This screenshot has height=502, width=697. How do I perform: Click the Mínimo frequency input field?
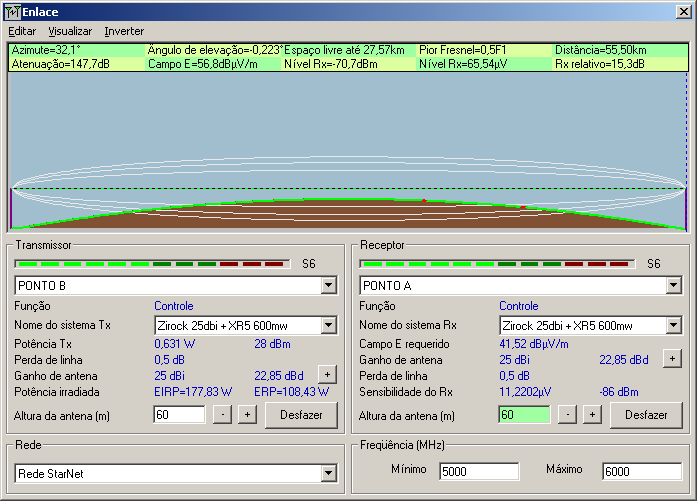tap(478, 472)
